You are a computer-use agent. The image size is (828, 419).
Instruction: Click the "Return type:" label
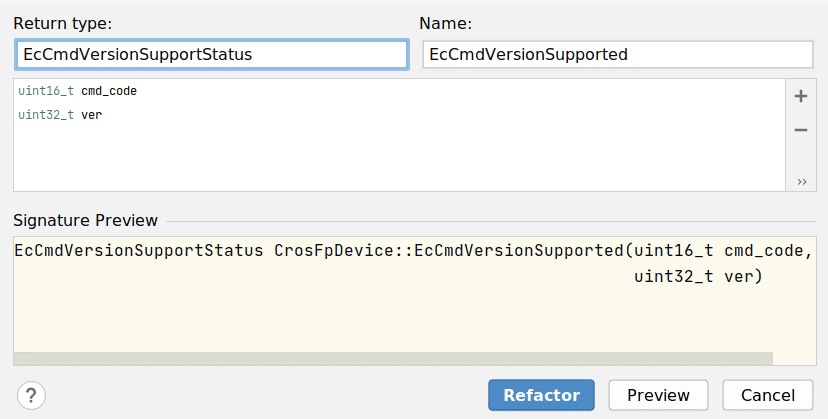point(63,23)
